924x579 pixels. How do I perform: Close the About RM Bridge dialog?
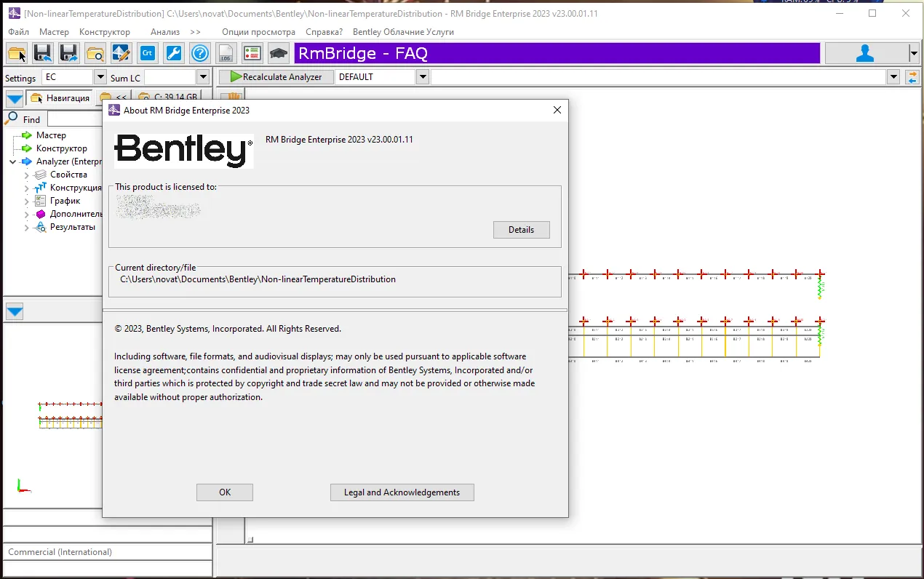point(557,110)
